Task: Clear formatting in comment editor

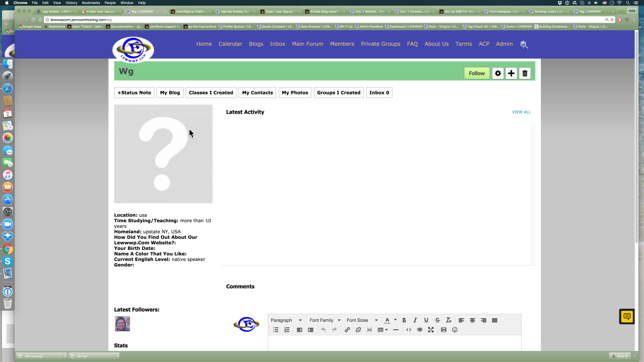Action: [x=448, y=320]
